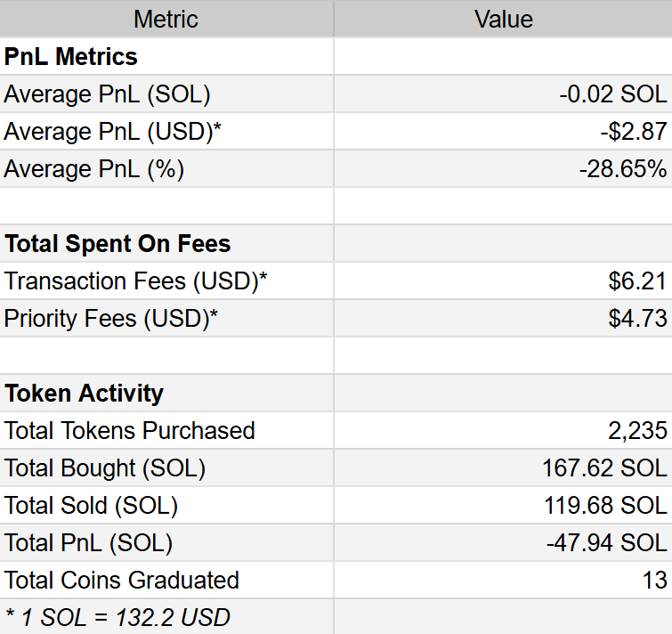Select the Total PnL (SOL) label
Screen dimensions: 672x634
point(88,542)
